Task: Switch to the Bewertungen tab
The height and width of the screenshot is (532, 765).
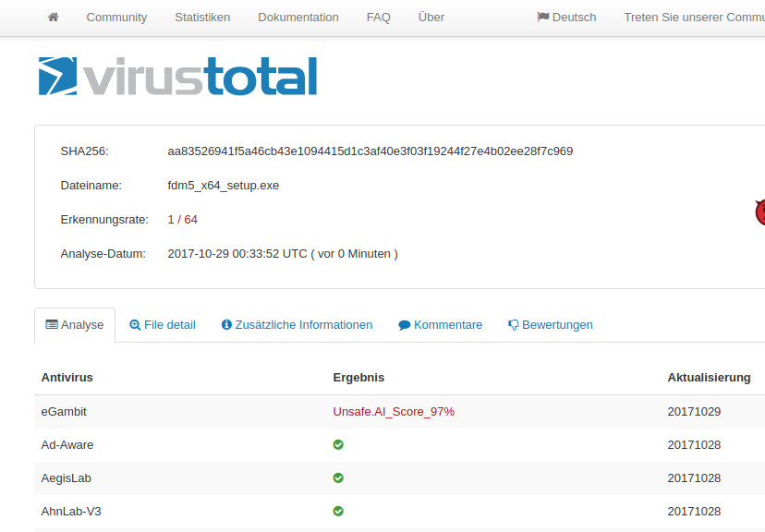Action: 551,325
